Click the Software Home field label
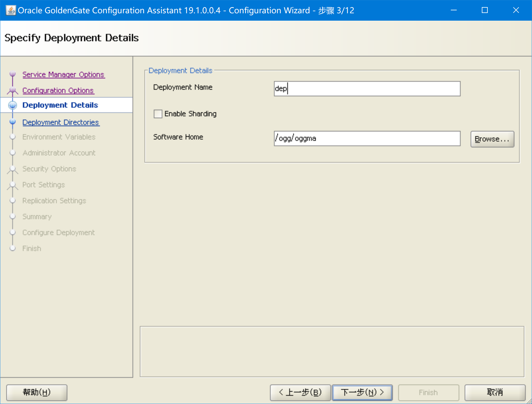532x404 pixels. pos(178,137)
